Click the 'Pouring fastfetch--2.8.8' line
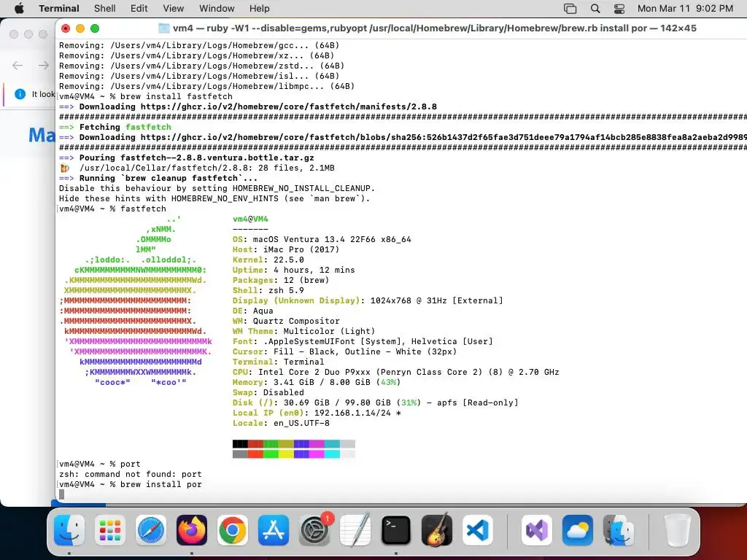747x560 pixels. point(187,157)
